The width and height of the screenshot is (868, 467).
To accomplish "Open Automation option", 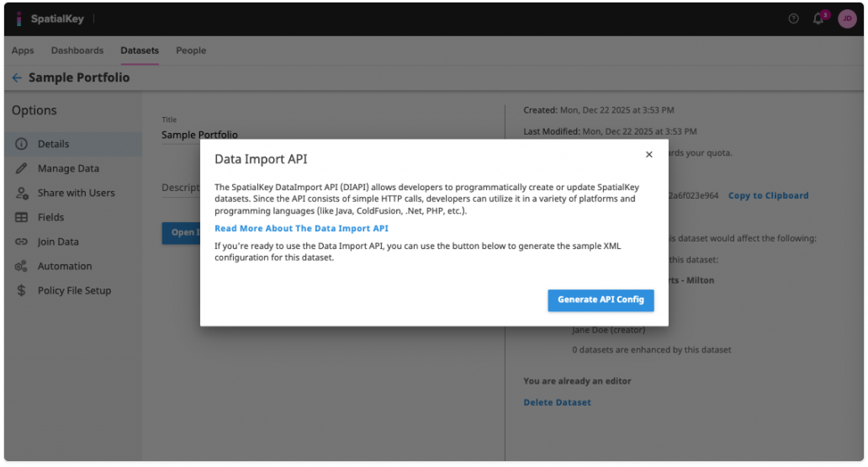I will (x=73, y=267).
